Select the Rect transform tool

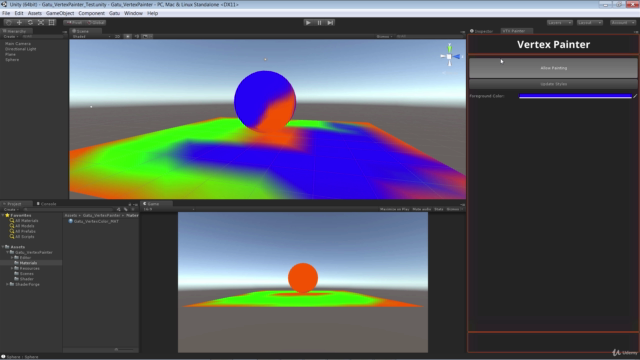pyautogui.click(x=51, y=22)
